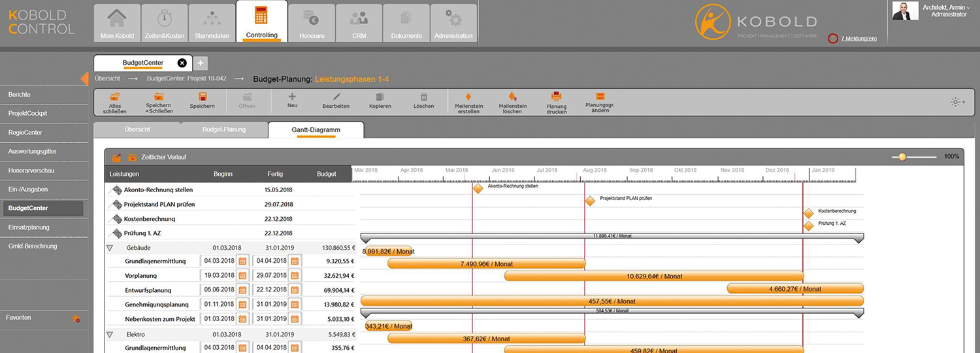Screen dimensions: 980x353
Task: Click the Kopieren toolbar icon
Action: (380, 97)
